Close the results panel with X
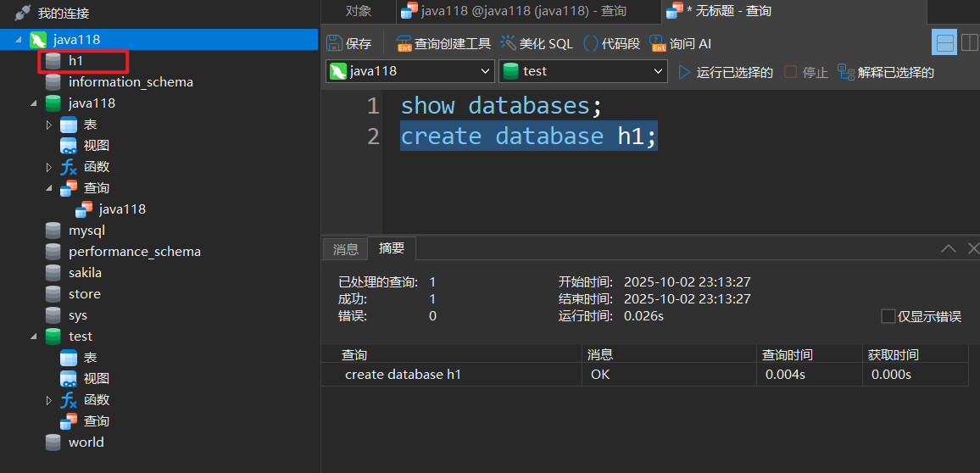 tap(973, 248)
